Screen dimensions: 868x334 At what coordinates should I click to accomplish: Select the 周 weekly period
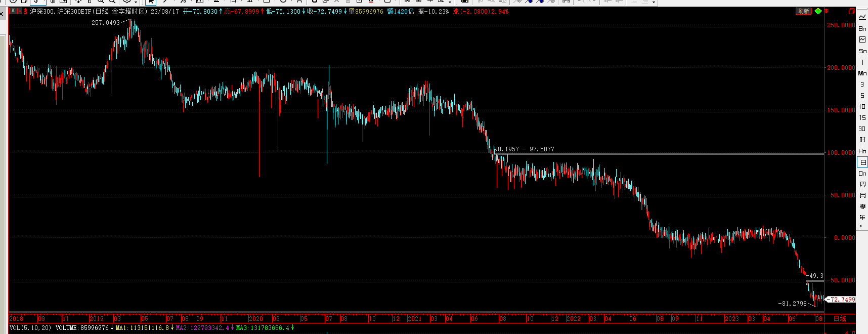(862, 184)
